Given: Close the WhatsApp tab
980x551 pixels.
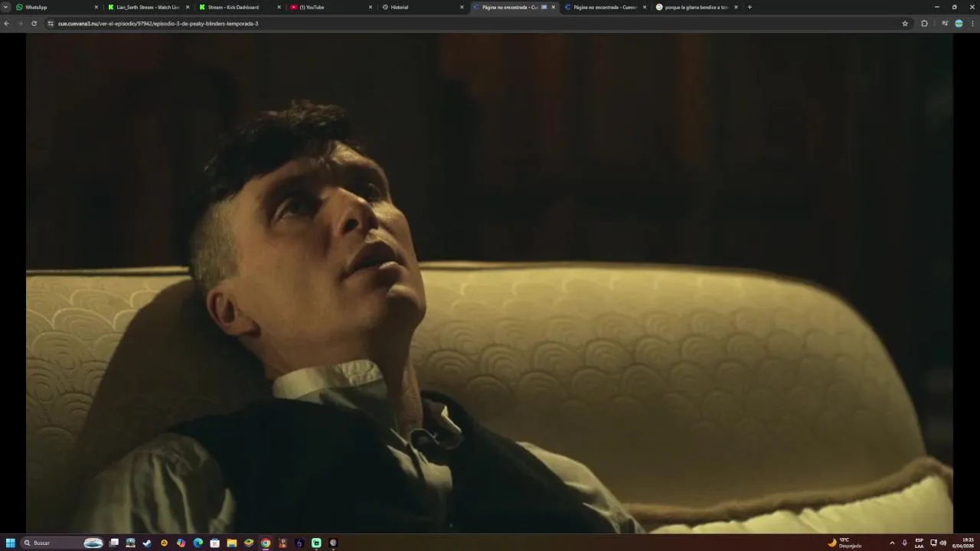Looking at the screenshot, I should pos(96,7).
